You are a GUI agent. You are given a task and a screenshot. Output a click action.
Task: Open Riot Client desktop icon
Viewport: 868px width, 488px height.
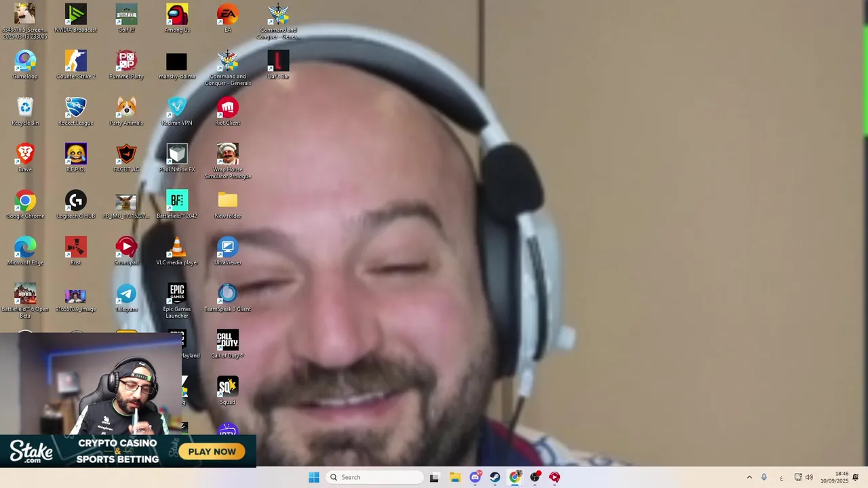[x=228, y=112]
